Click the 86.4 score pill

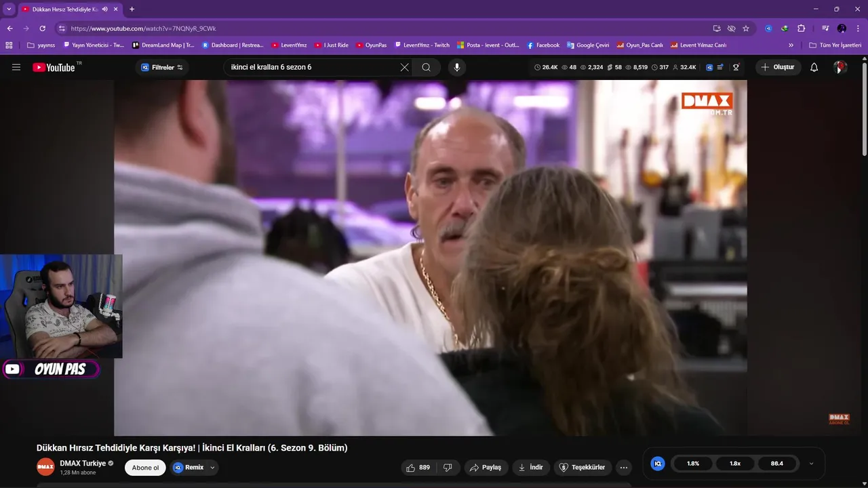(777, 464)
